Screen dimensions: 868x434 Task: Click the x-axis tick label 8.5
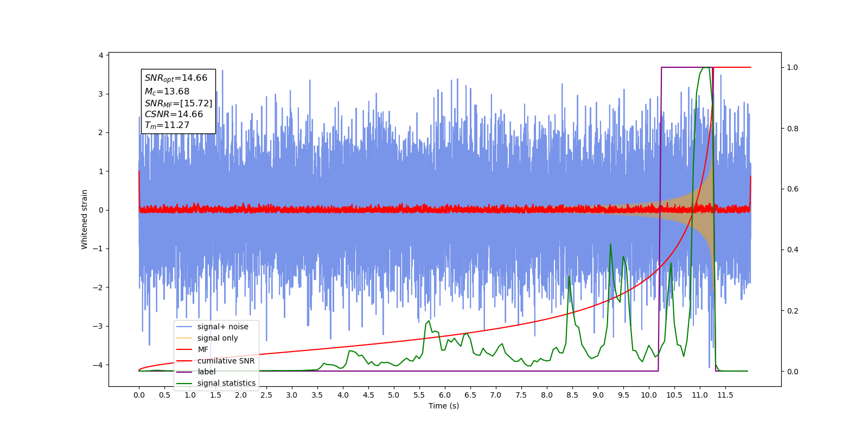[572, 395]
